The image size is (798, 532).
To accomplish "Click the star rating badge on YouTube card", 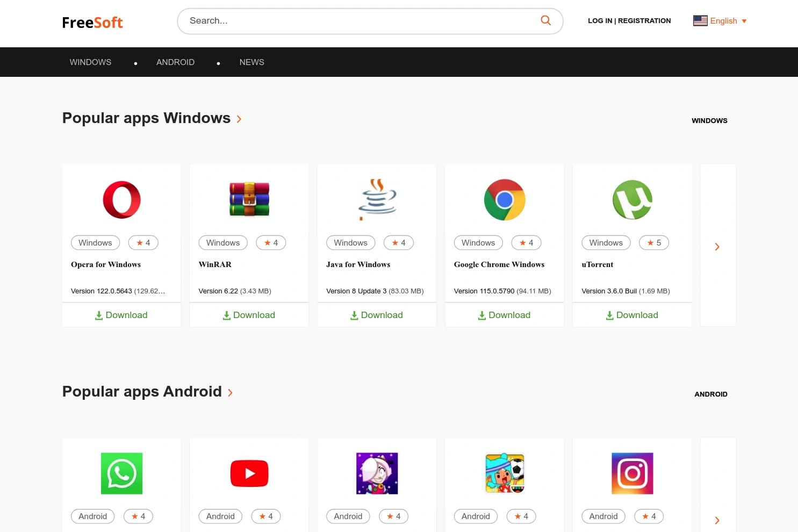I will point(266,516).
